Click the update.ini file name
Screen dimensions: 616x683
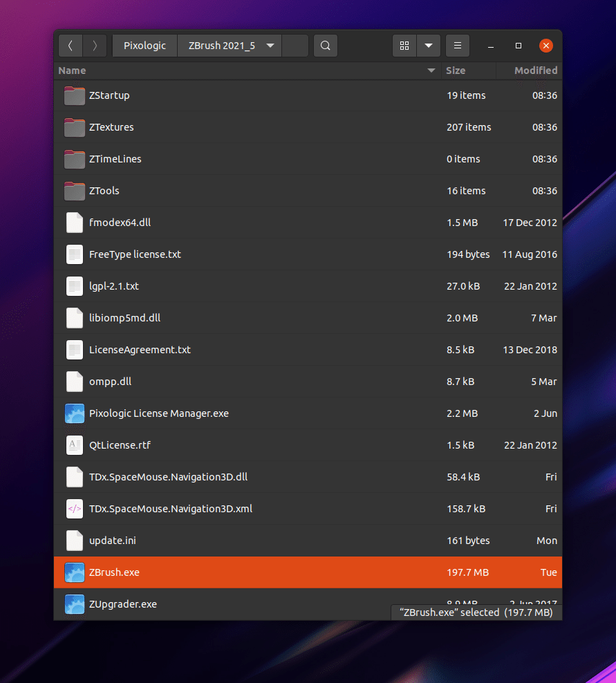113,541
